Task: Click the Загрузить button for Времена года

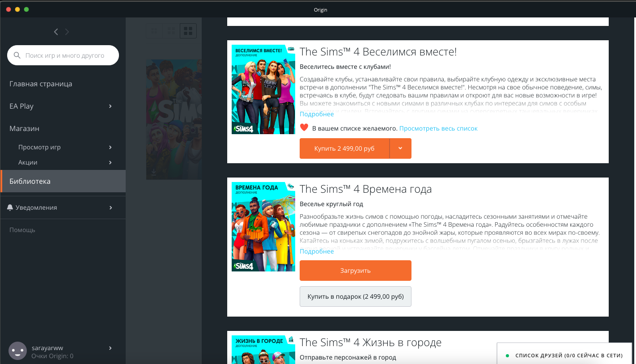Action: [355, 271]
